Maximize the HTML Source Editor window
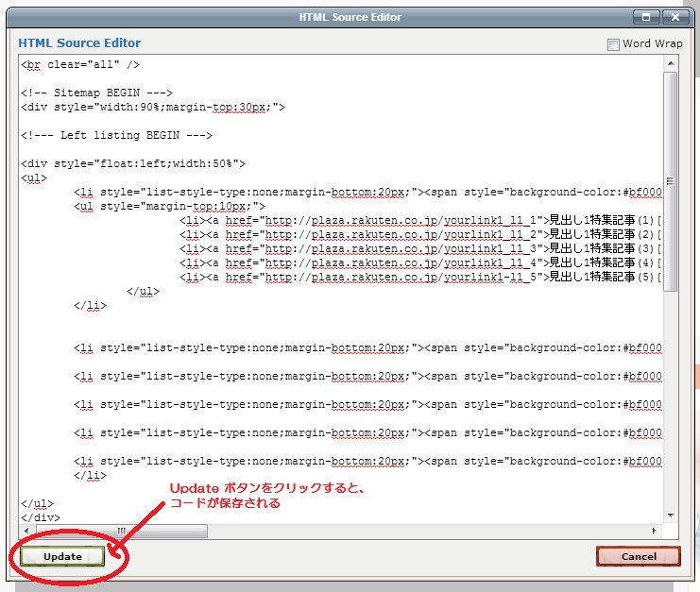Screen dimensions: 700x592 coord(647,16)
